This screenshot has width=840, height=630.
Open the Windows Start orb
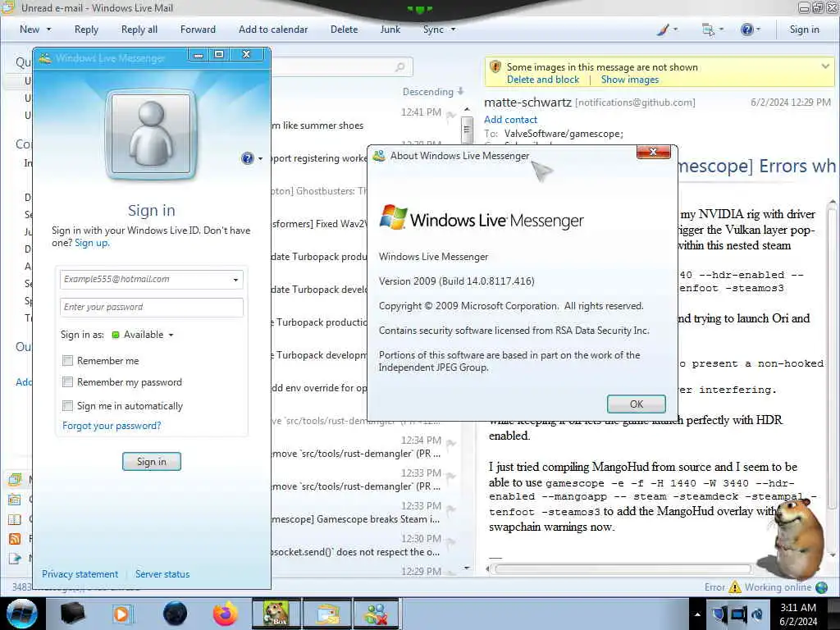point(22,614)
